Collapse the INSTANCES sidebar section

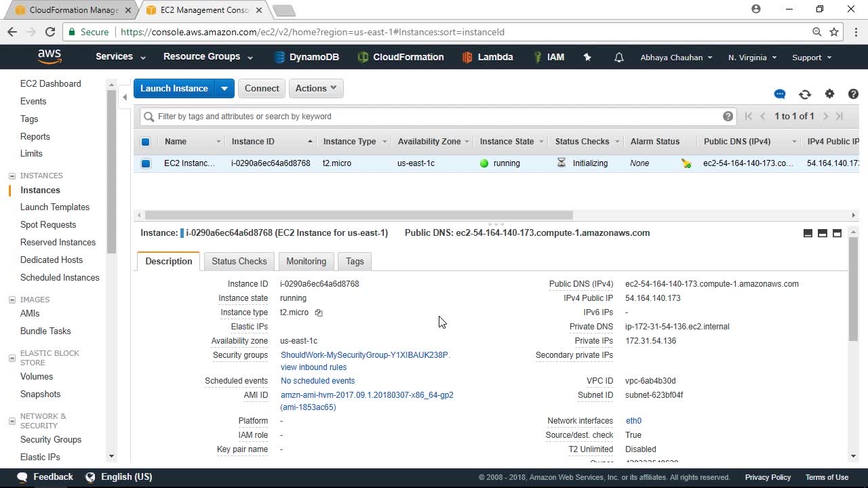[x=12, y=176]
